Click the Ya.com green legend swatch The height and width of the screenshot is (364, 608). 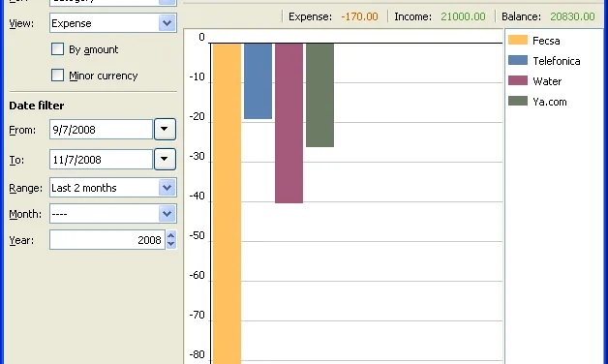click(x=518, y=101)
